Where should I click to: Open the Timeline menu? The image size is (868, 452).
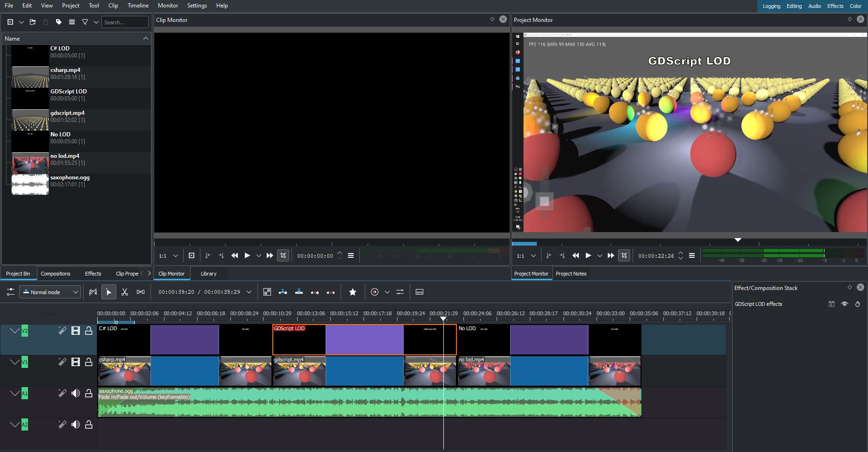(138, 6)
